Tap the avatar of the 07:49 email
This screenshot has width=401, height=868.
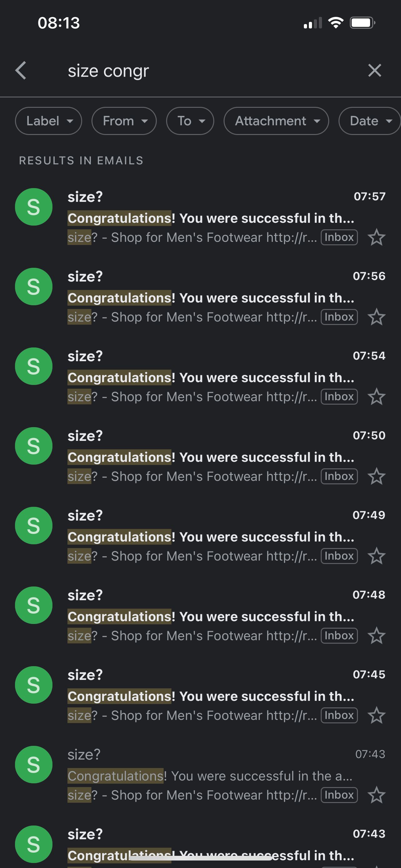34,526
